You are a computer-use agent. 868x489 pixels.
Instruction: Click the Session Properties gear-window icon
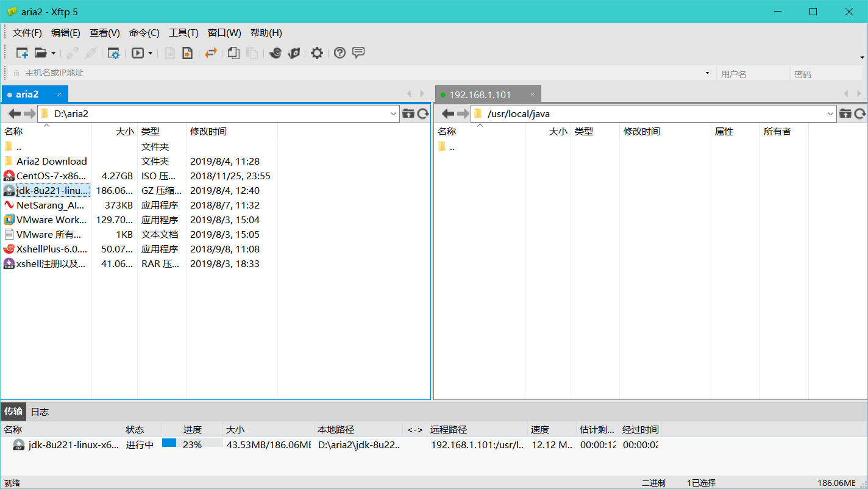[113, 53]
